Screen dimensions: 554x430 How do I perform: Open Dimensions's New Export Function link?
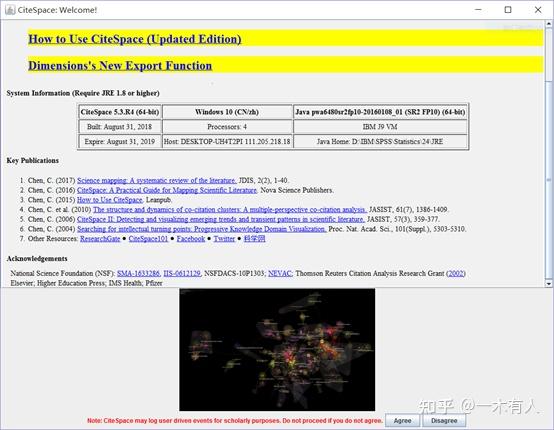[x=120, y=66]
